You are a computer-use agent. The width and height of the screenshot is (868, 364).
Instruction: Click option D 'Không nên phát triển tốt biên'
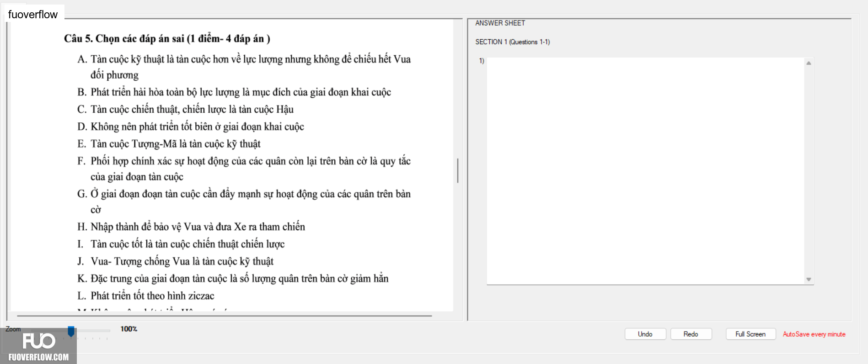[x=191, y=127]
